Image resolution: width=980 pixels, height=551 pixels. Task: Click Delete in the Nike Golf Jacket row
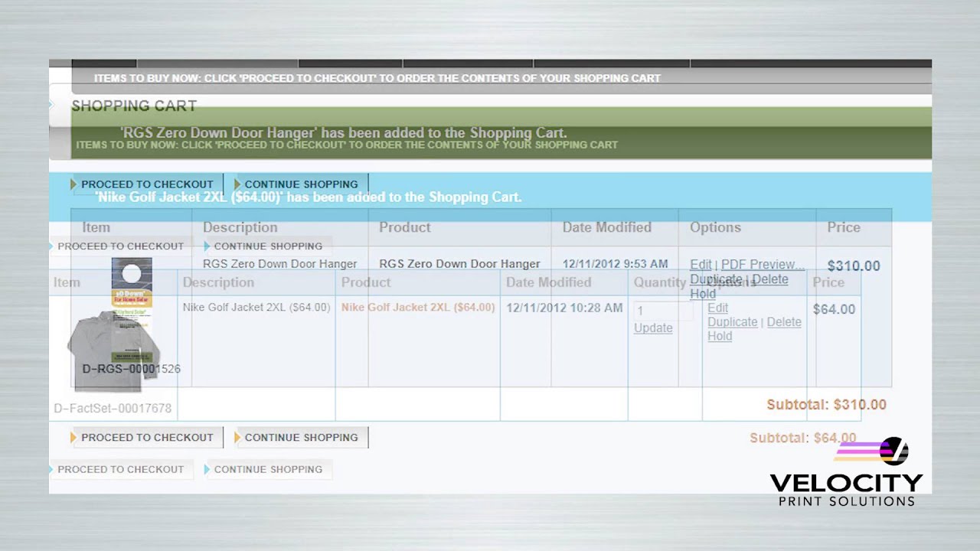coord(784,322)
